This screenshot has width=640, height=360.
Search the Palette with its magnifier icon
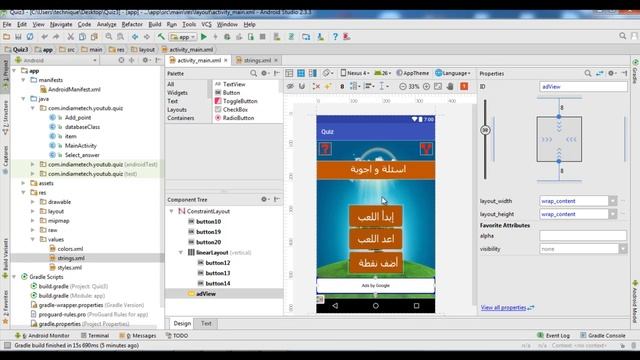coord(253,73)
